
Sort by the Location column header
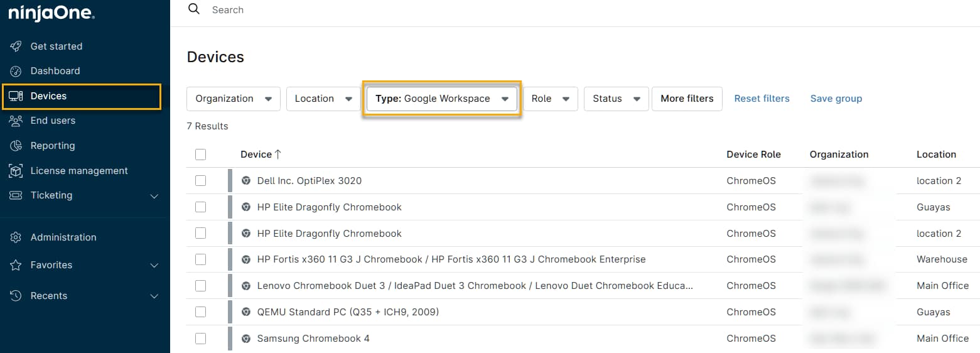936,155
